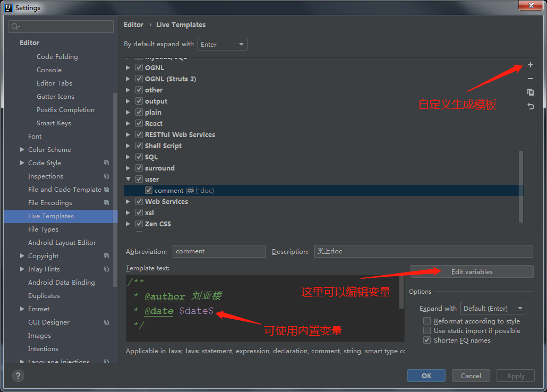The image size is (547, 392).
Task: Click the Edit variables button
Action: click(472, 271)
